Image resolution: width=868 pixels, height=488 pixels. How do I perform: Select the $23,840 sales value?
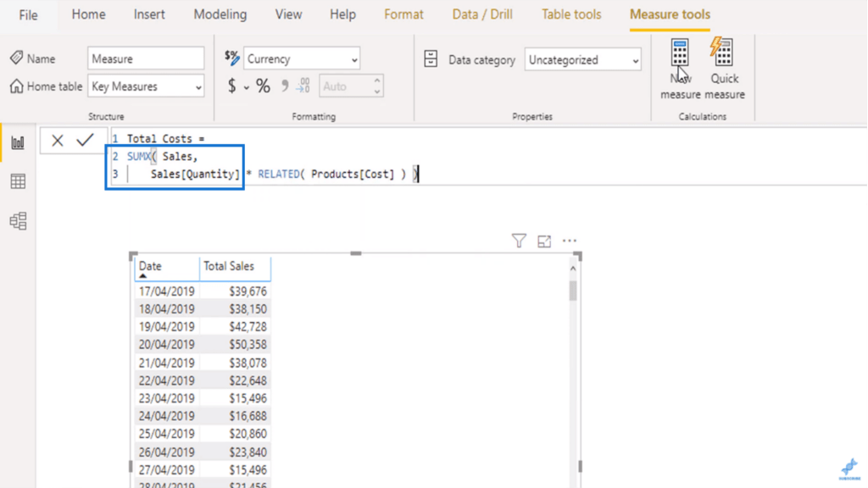[x=248, y=452]
